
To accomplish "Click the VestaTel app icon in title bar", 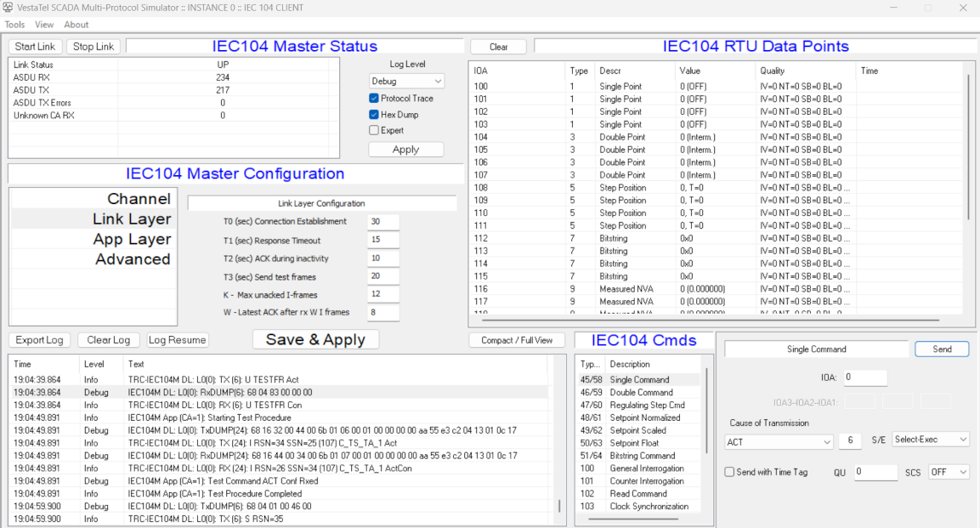I will tap(8, 8).
